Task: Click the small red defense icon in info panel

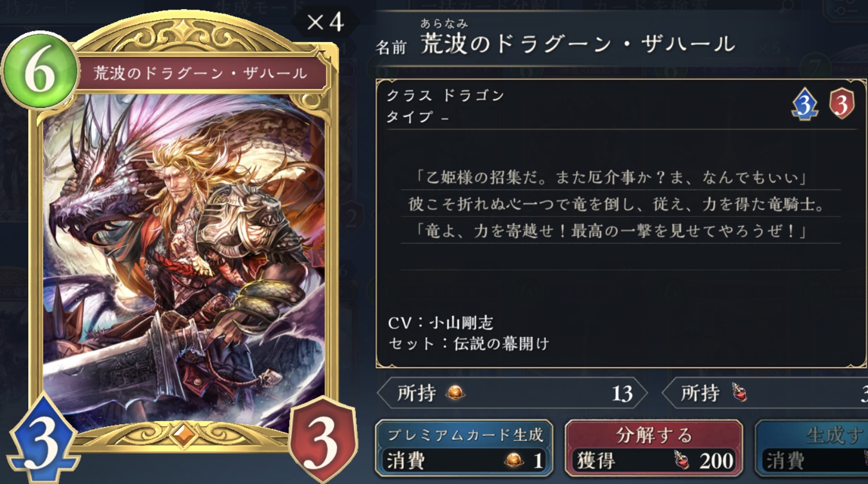Action: coord(841,103)
